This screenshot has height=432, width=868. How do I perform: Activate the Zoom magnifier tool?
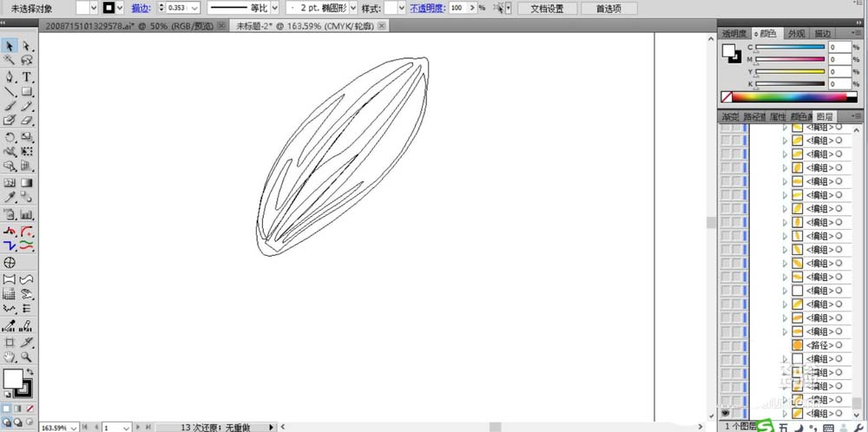pos(26,357)
